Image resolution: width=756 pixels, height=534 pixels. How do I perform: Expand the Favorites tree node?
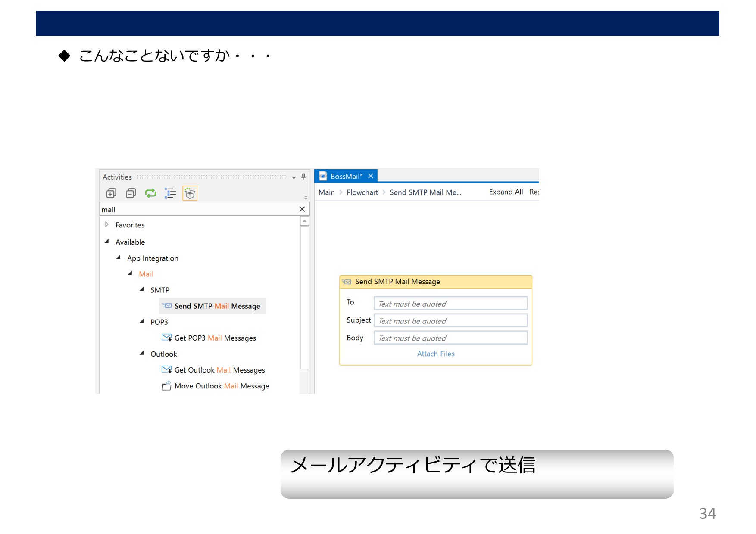pos(107,224)
